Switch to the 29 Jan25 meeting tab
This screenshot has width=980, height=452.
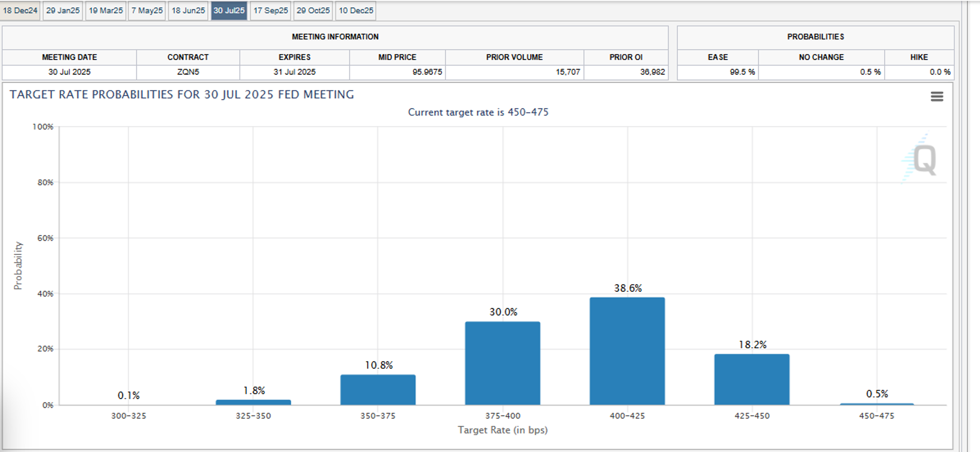pyautogui.click(x=63, y=10)
